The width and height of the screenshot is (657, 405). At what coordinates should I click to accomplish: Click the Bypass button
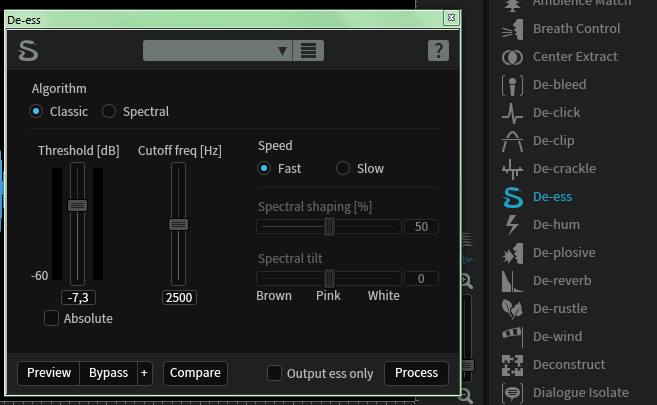[109, 373]
